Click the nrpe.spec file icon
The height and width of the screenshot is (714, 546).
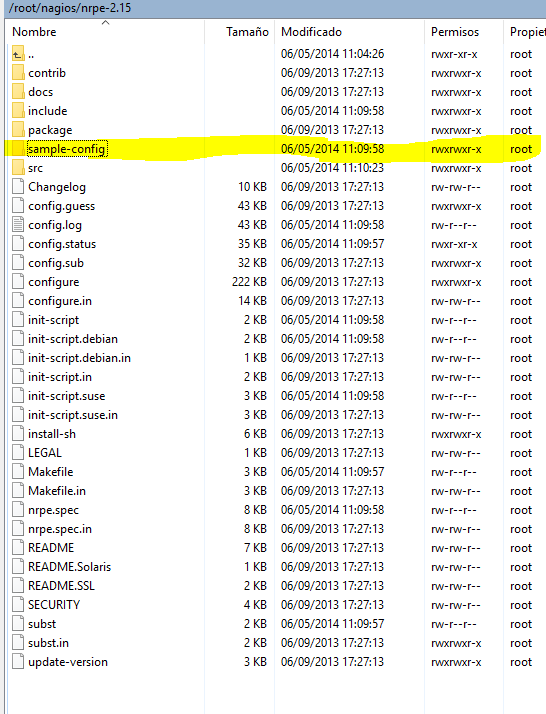coord(18,510)
